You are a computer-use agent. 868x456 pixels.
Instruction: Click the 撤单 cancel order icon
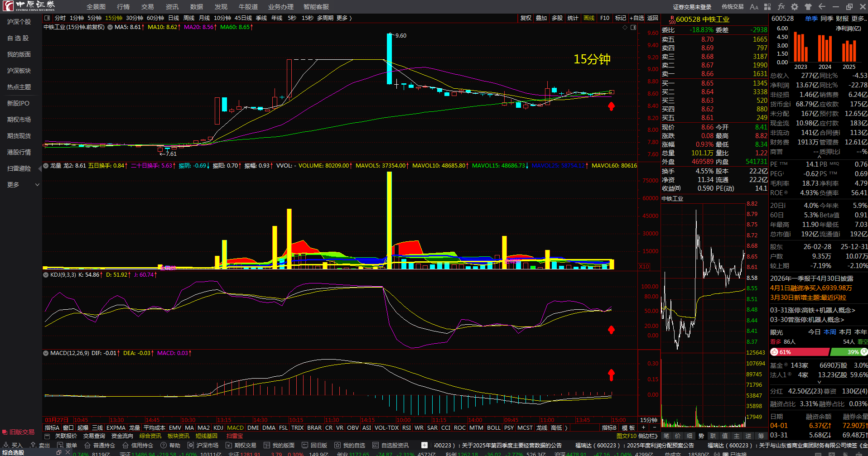click(60, 445)
